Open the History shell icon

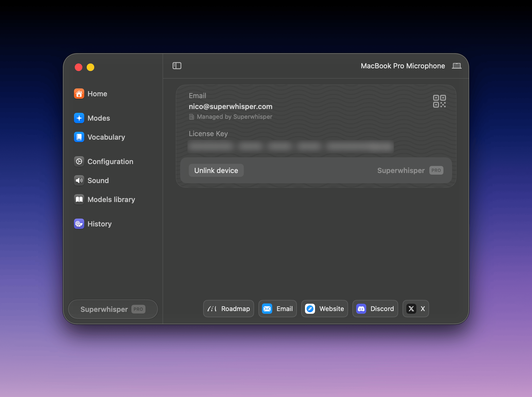(79, 224)
